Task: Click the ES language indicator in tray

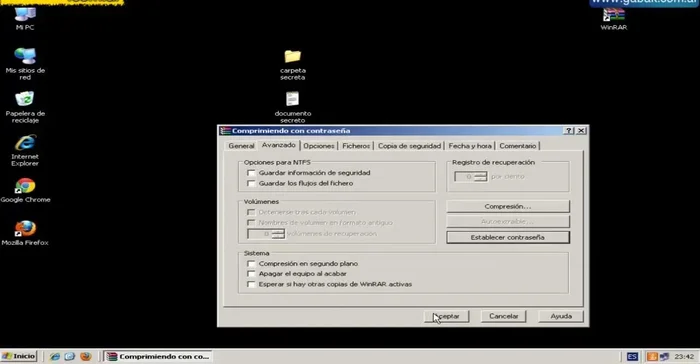Action: click(x=632, y=356)
